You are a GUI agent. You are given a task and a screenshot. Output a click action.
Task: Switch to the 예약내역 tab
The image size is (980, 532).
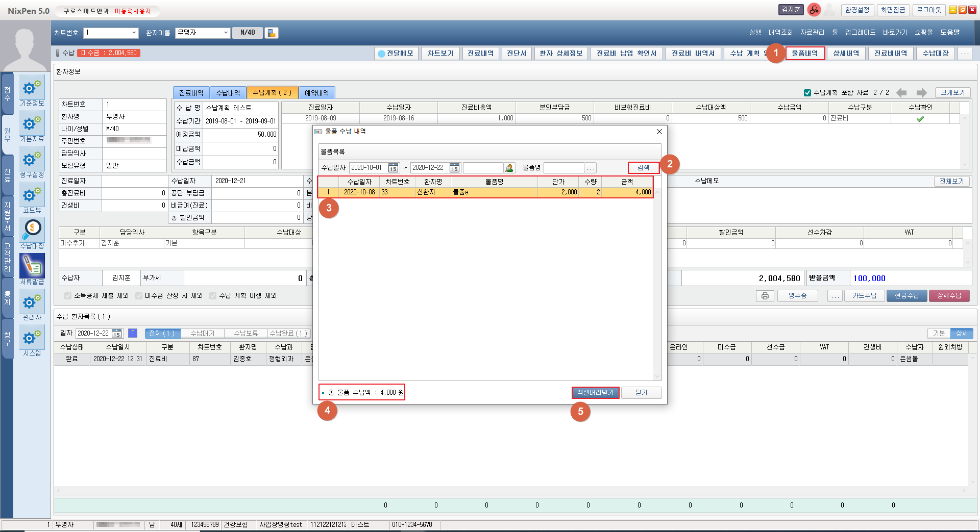pyautogui.click(x=316, y=93)
